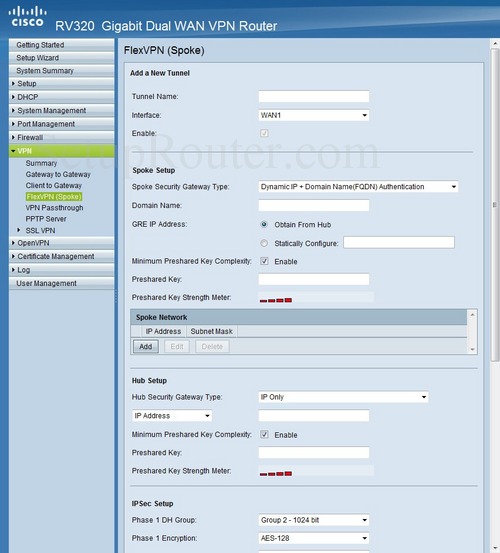This screenshot has height=553, width=500.
Task: Expand the Firewall menu arrow
Action: coord(13,137)
